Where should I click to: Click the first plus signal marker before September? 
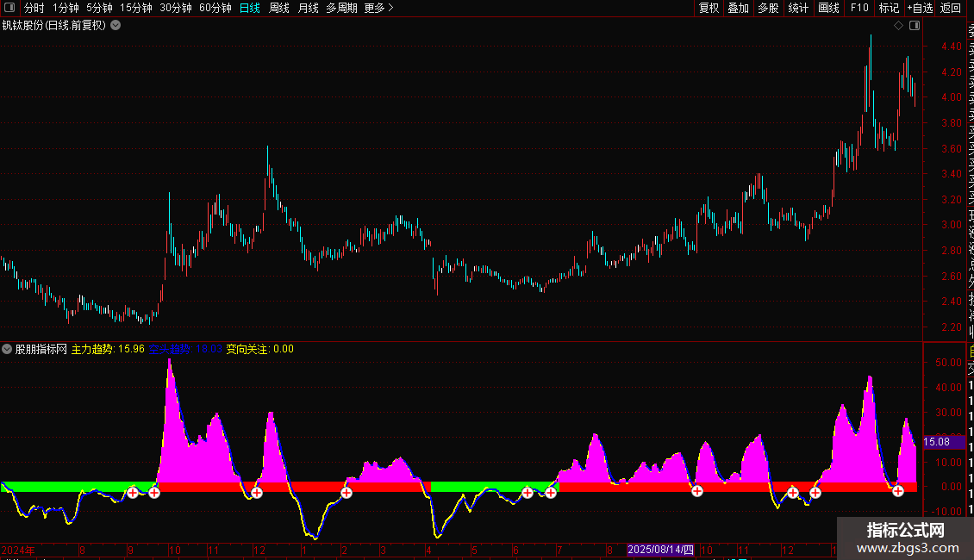[x=133, y=493]
